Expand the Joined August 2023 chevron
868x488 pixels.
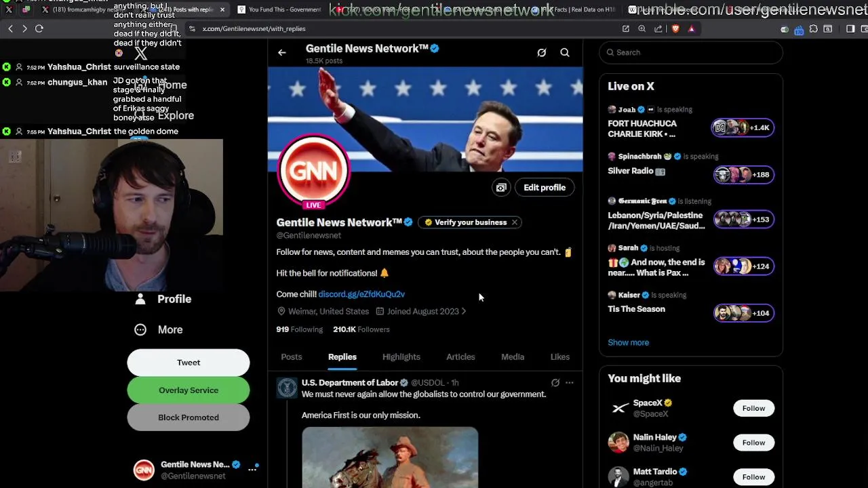tap(464, 311)
